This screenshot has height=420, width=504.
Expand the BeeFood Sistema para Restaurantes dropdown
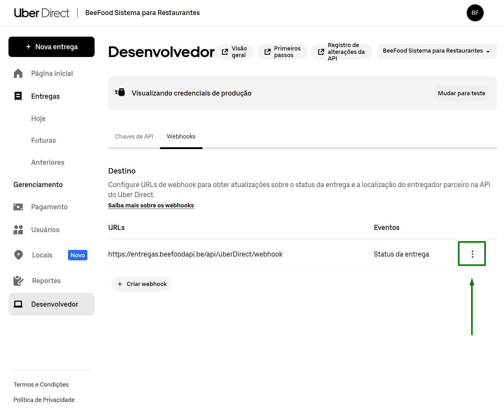pyautogui.click(x=437, y=51)
